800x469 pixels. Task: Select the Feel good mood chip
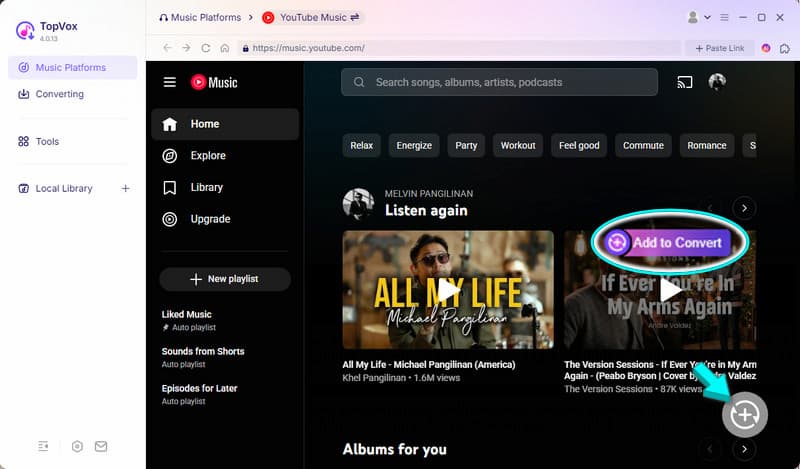579,145
